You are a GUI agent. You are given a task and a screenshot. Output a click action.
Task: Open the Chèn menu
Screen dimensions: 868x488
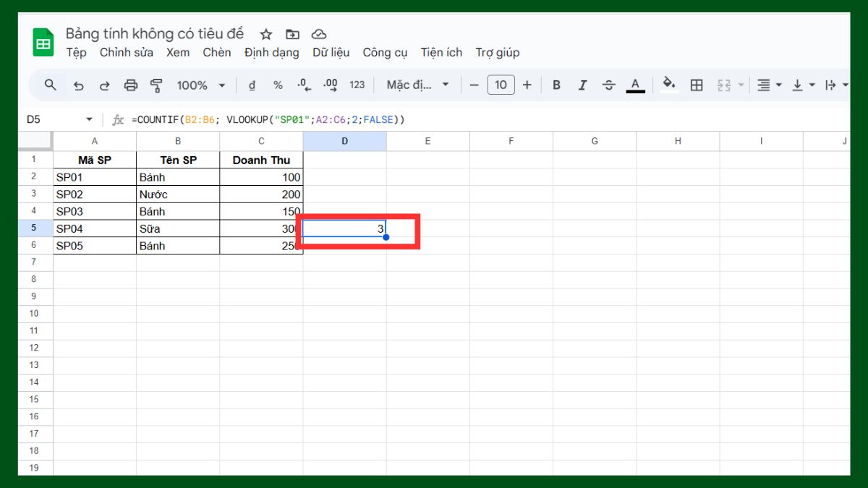tap(217, 53)
